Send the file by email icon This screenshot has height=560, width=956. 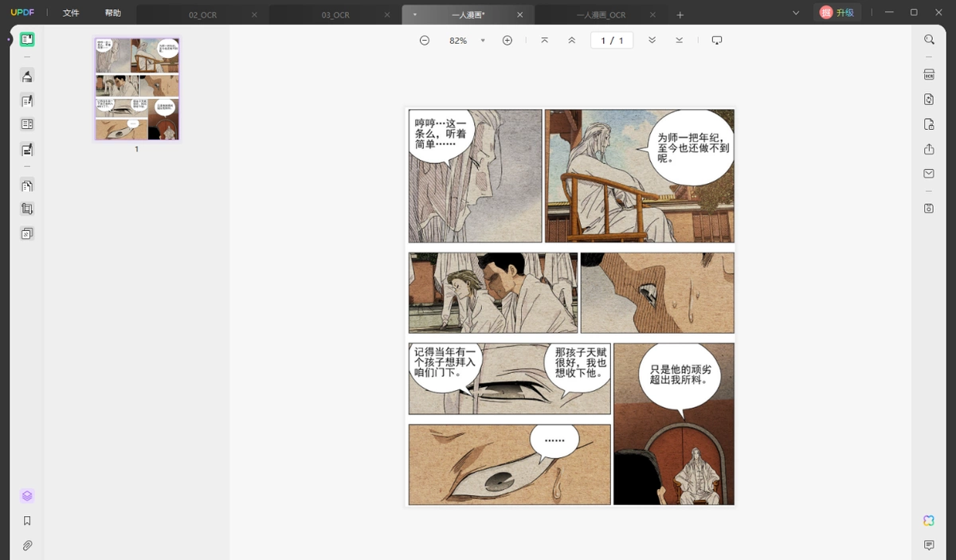(929, 174)
